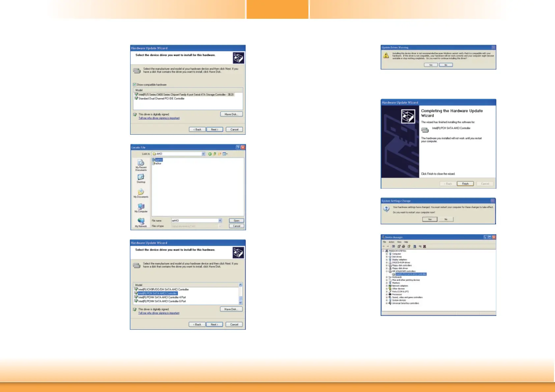
Task: Open Views menu icon in Locate File
Action: pos(225,154)
